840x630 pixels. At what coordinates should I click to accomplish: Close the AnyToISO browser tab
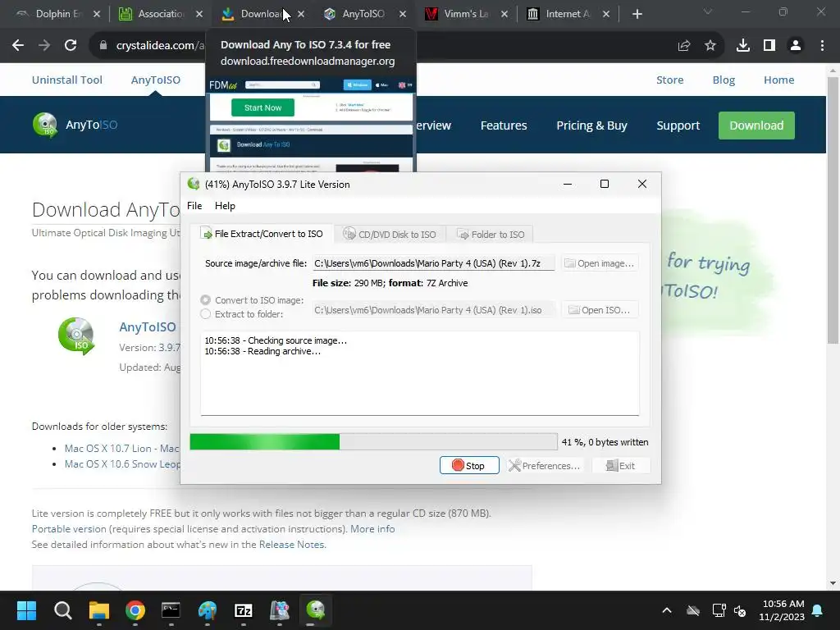403,14
